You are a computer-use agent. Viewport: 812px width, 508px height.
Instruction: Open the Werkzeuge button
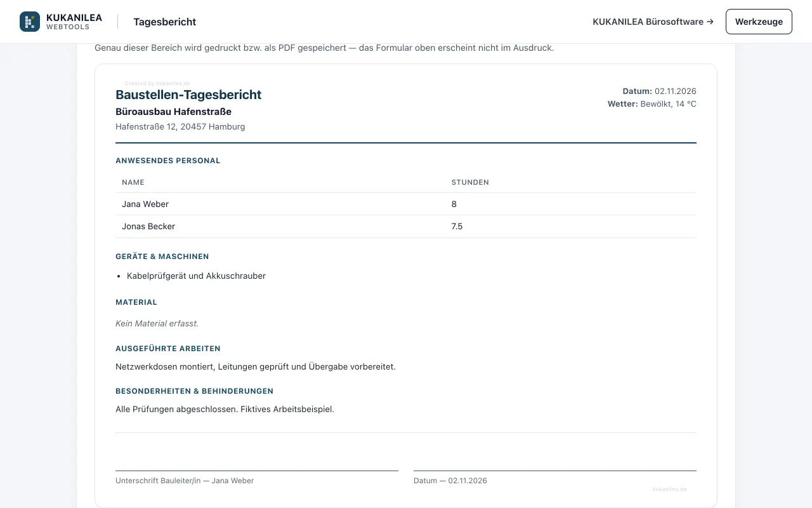tap(759, 22)
